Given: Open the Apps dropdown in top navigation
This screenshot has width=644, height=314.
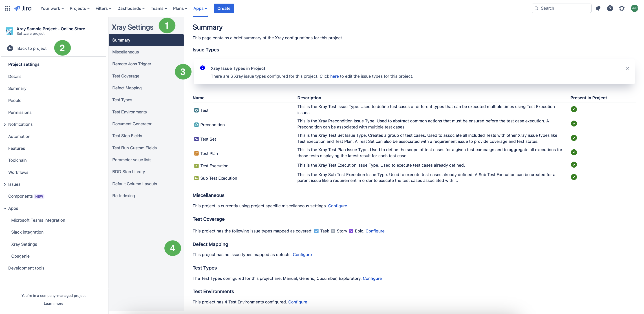Looking at the screenshot, I should pos(200,8).
